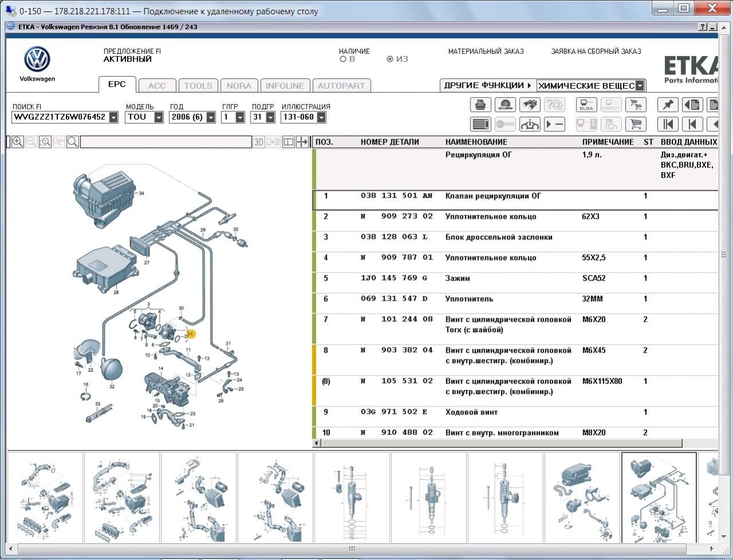Click the lined list view icon
733x560 pixels.
pos(480,124)
